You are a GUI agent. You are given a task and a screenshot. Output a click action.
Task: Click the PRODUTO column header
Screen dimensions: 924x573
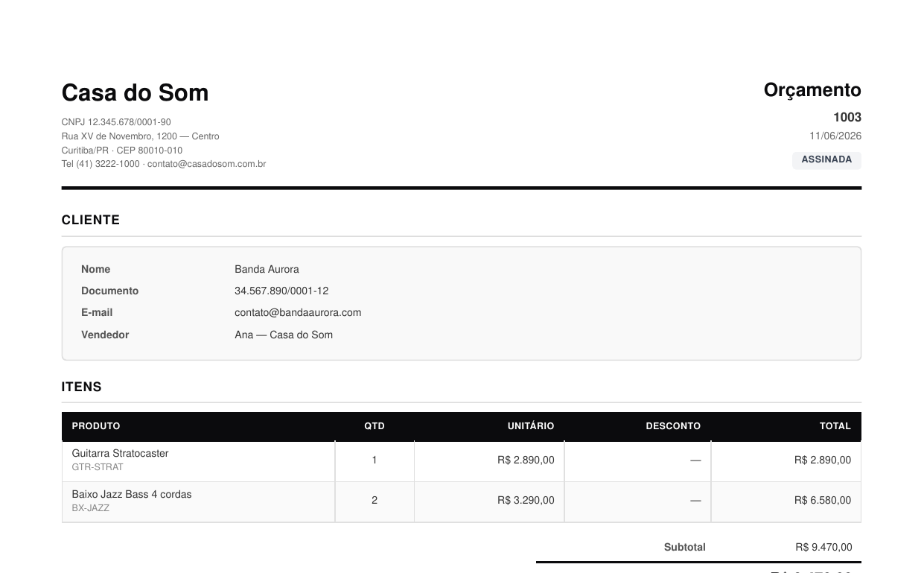coord(96,426)
